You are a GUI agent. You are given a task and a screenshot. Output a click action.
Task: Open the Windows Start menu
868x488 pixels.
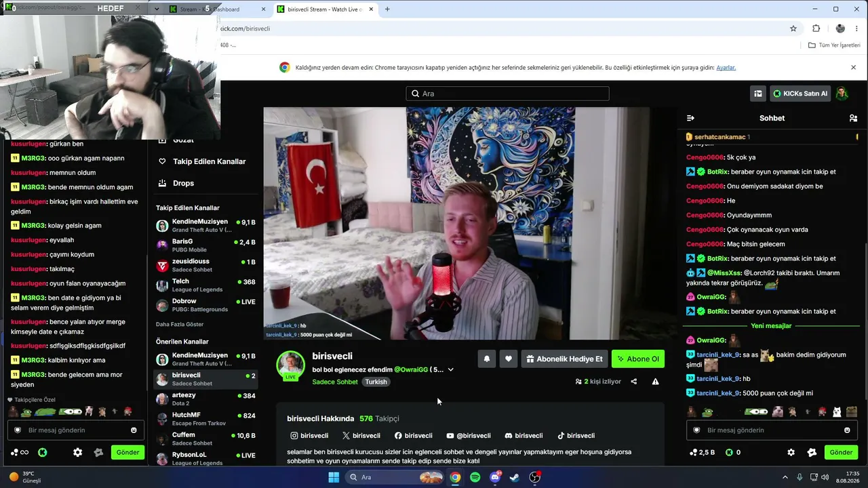pos(334,477)
